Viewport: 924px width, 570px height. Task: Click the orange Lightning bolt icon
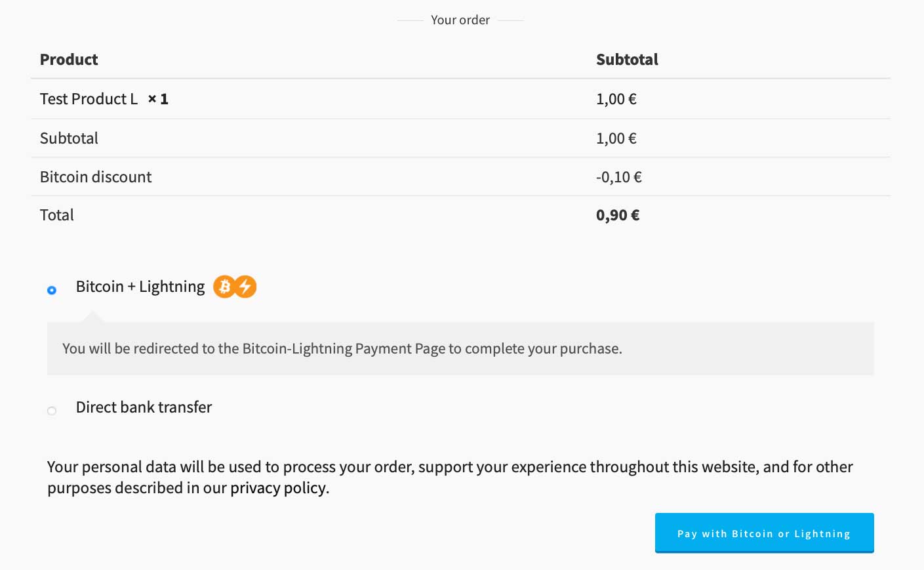pos(246,287)
